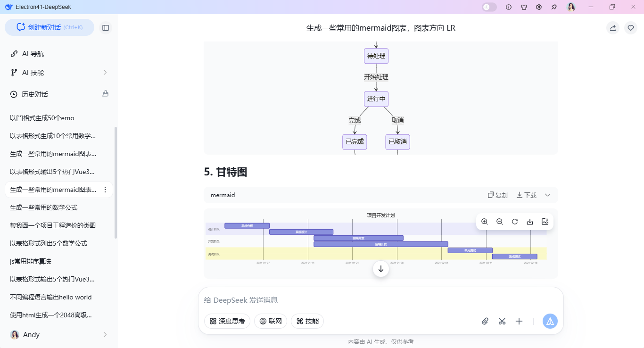Start a 创建新对话 new conversation

[49, 27]
